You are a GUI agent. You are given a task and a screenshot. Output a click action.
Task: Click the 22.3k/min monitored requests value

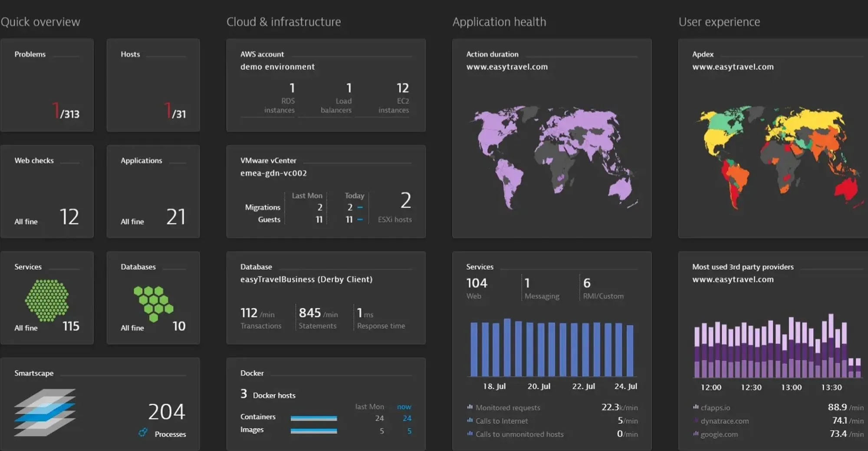[x=620, y=407]
